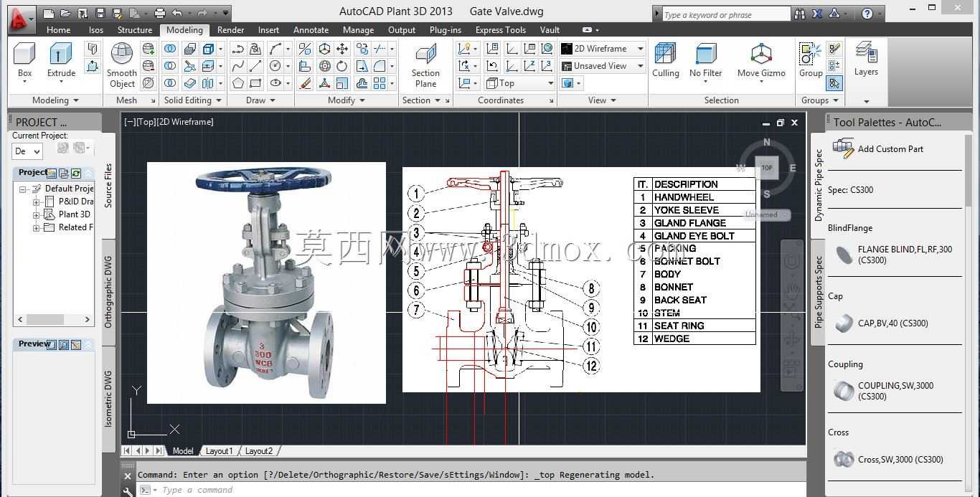
Task: Expand the Modify panel dropdown
Action: tap(347, 100)
